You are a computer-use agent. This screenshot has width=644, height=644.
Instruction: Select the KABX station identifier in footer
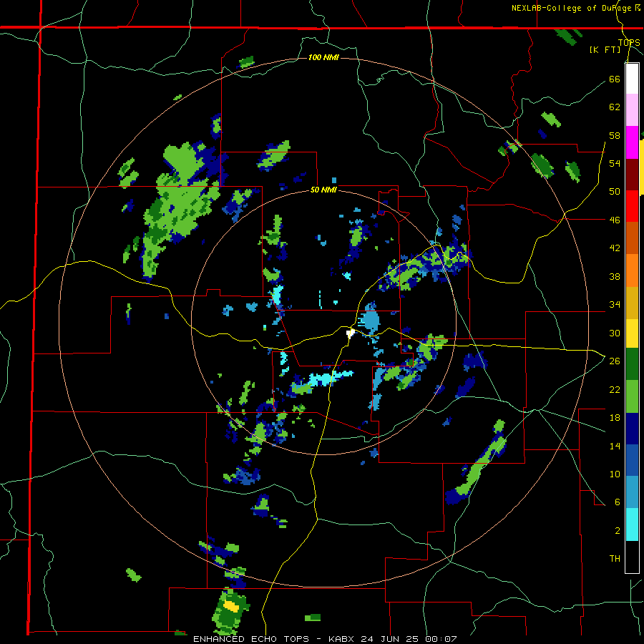pos(342,639)
